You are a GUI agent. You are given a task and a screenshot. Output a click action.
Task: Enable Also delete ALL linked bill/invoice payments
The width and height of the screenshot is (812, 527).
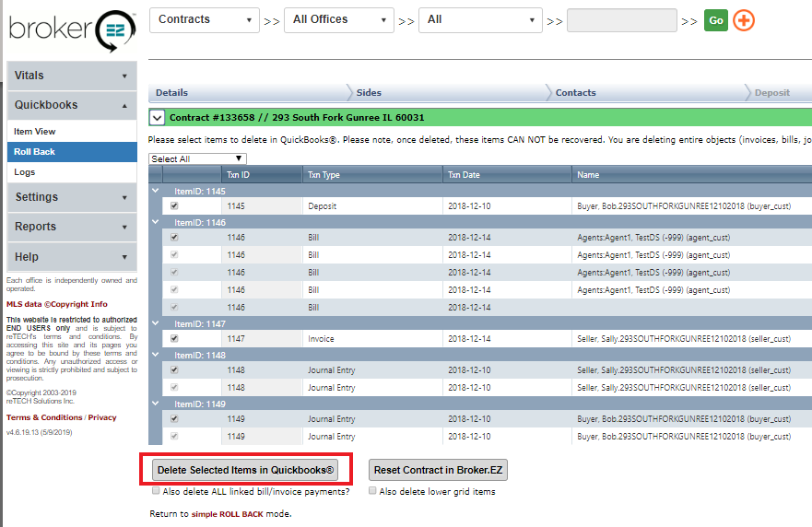[155, 491]
